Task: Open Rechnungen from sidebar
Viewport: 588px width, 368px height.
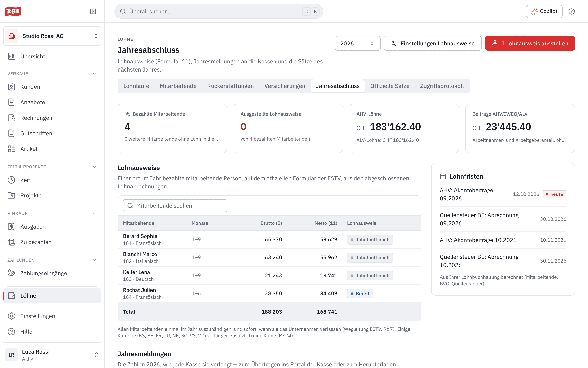Action: pos(52,118)
